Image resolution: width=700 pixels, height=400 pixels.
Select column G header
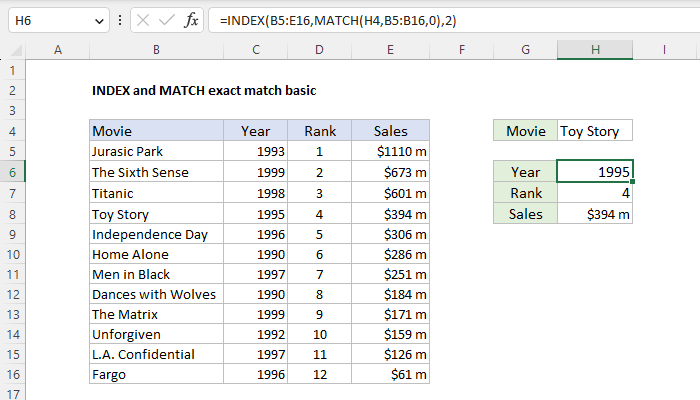pos(525,50)
